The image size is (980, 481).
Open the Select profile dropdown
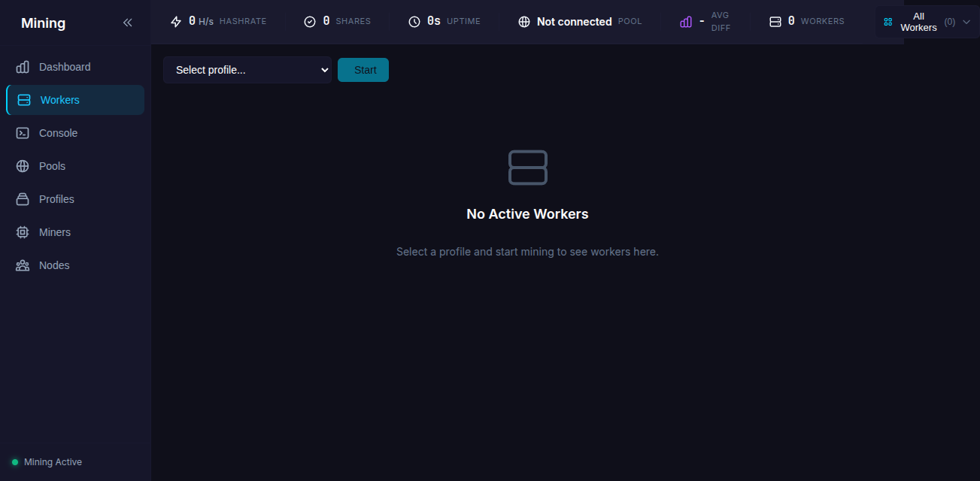coord(247,70)
